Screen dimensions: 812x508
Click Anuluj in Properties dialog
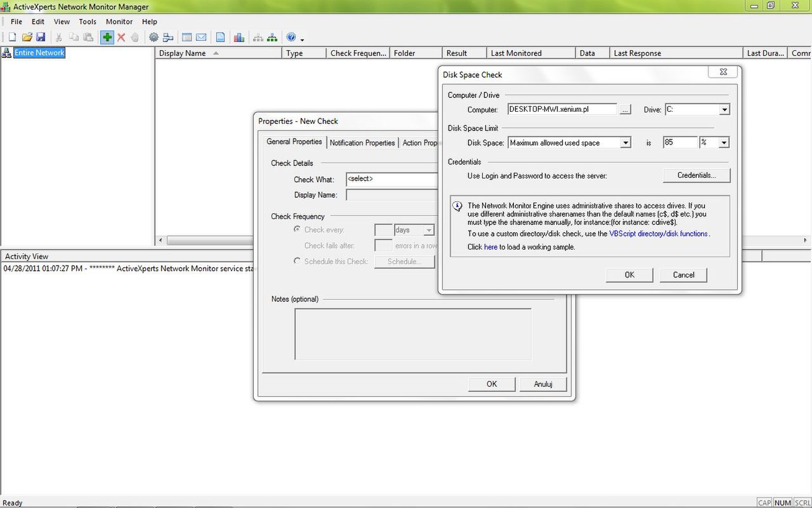[x=543, y=384]
